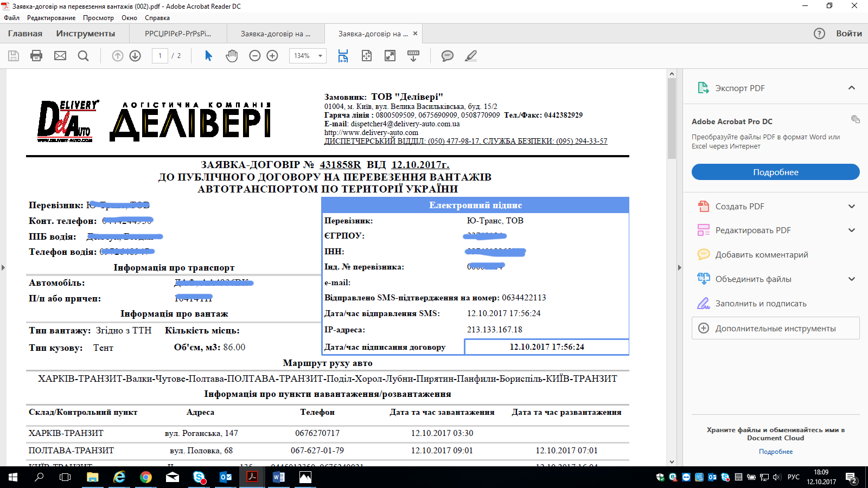This screenshot has height=488, width=868.
Task: Open the Окно menu
Action: (x=129, y=18)
